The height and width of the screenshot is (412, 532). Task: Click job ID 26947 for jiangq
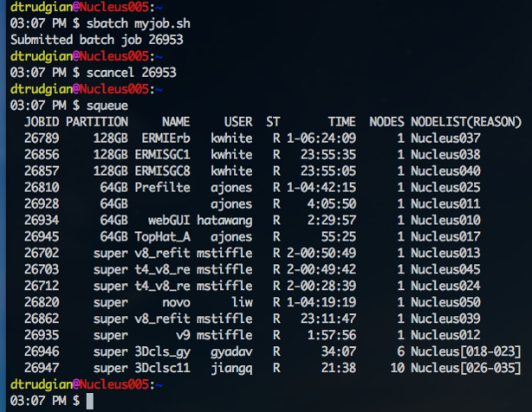pos(42,368)
